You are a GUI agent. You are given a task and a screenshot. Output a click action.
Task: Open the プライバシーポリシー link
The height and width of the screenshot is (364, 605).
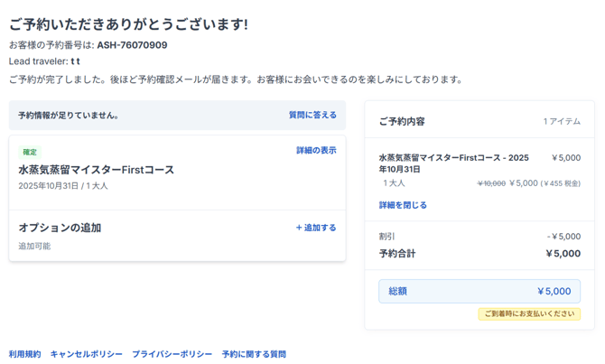pyautogui.click(x=172, y=354)
